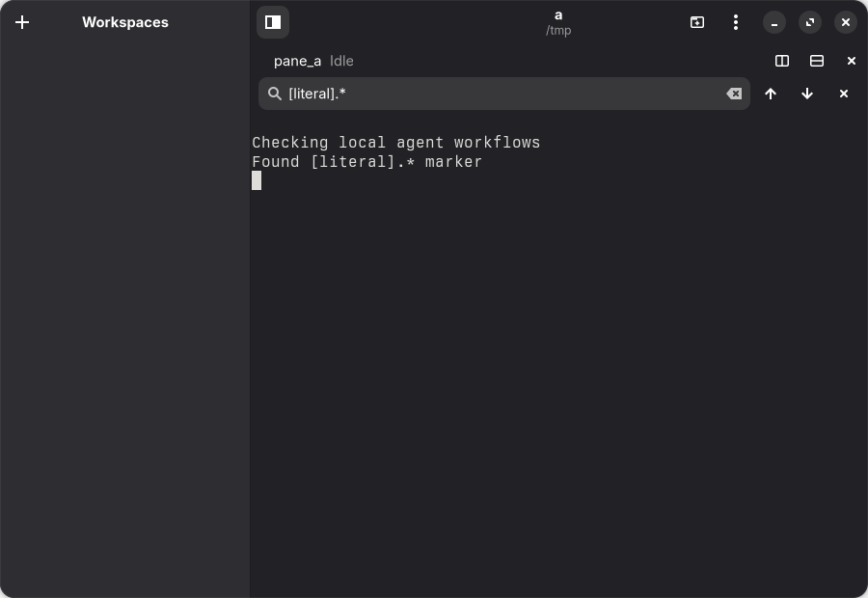Viewport: 868px width, 598px height.
Task: Focus the search input containing [literal].*
Action: (x=503, y=94)
